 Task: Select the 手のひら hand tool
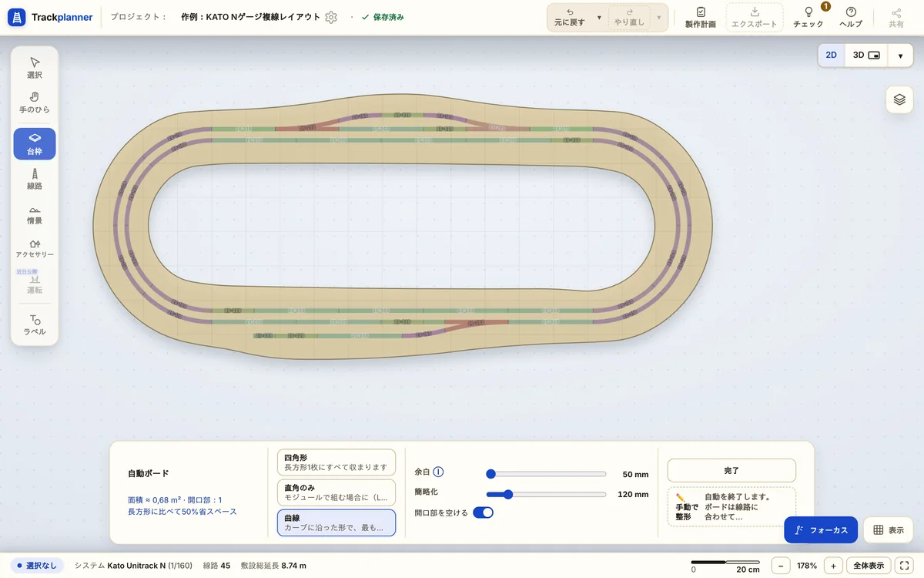[x=35, y=102]
